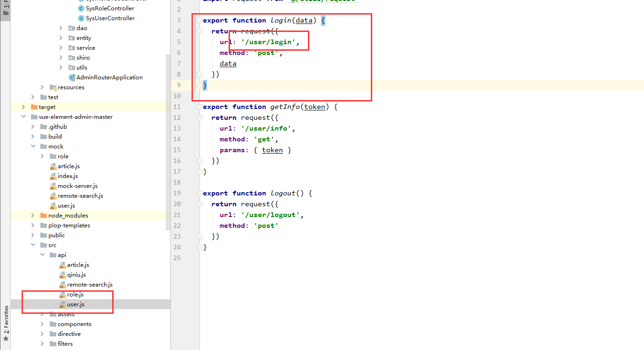Fold the logout function at line 19

click(x=199, y=193)
